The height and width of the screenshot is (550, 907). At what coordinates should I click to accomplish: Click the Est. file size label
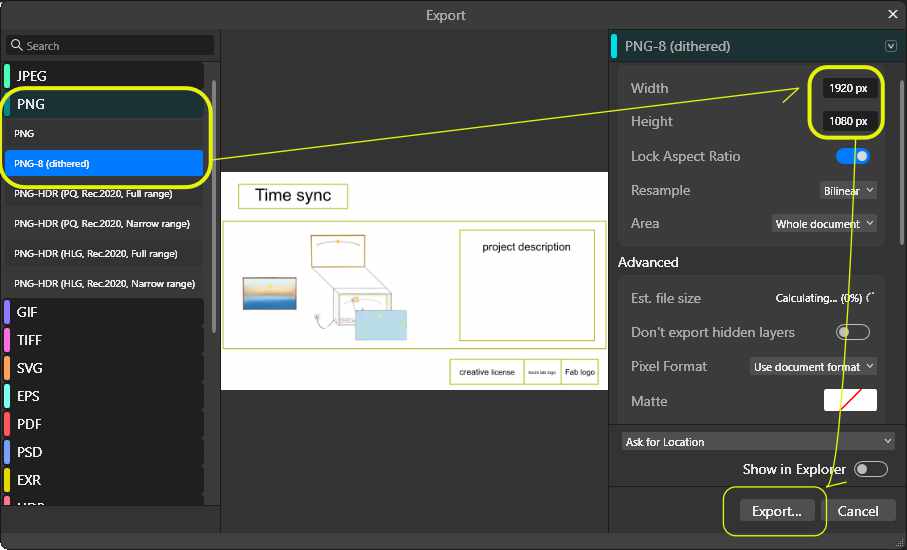666,298
